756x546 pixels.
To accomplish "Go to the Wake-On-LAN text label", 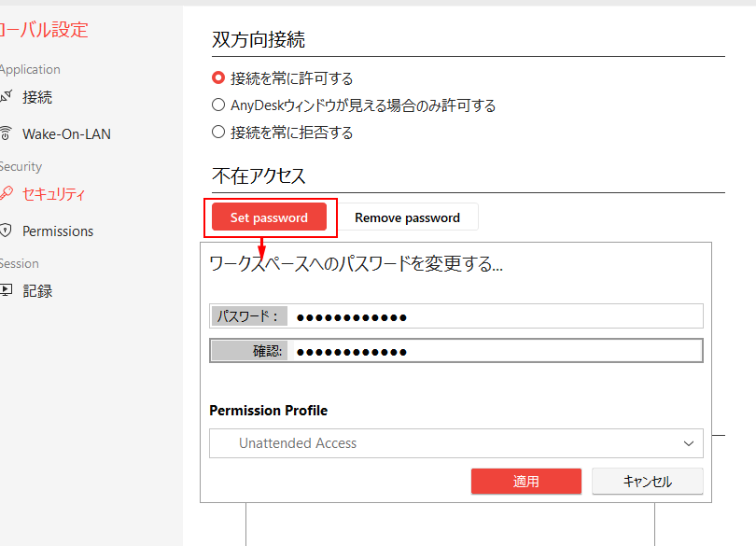I will (x=66, y=133).
